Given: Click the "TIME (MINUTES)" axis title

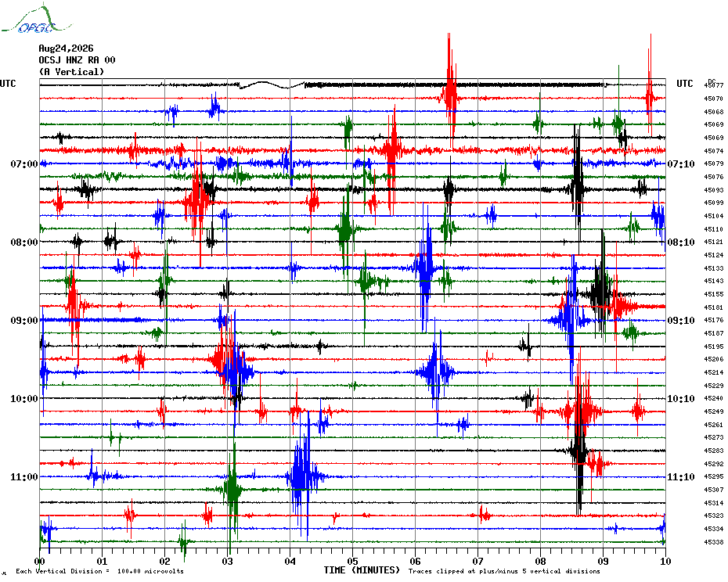Looking at the screenshot, I should click(x=362, y=570).
